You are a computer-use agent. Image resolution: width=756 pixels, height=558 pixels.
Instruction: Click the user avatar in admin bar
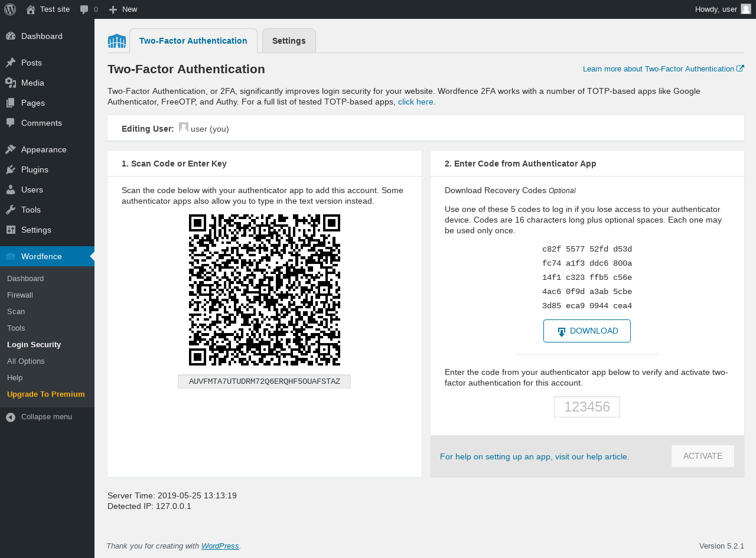point(746,9)
